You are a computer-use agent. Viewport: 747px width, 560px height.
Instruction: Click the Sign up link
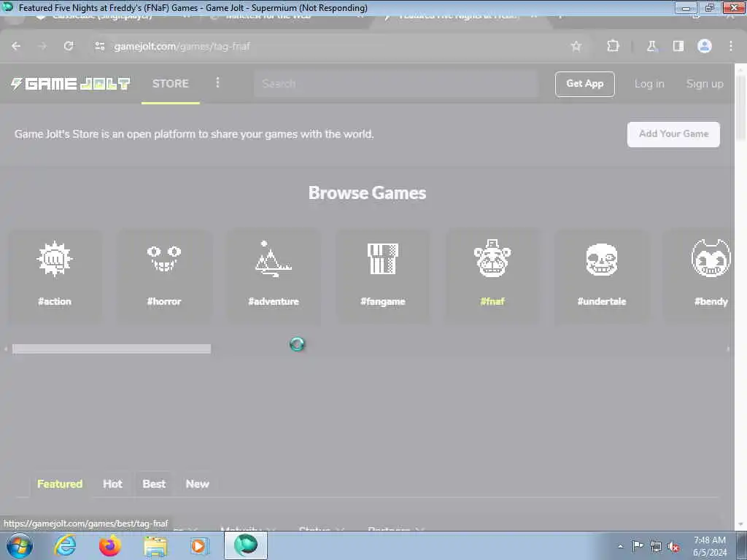click(x=705, y=84)
